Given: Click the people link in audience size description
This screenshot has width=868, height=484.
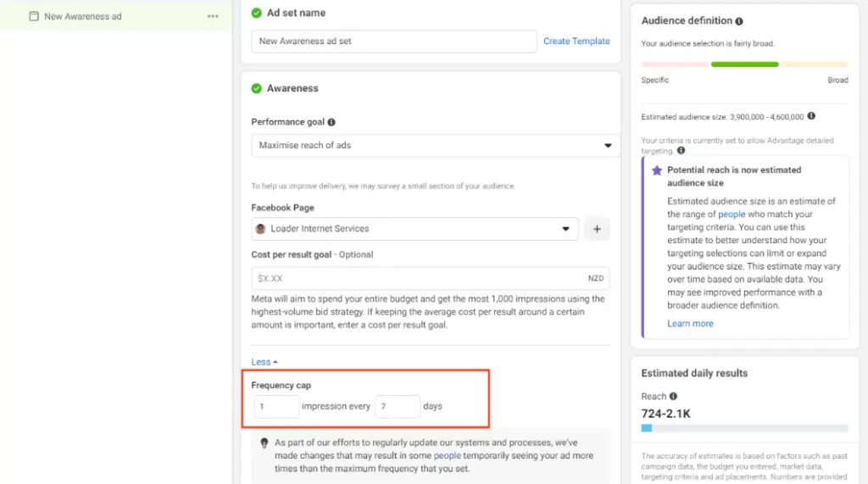Looking at the screenshot, I should 732,215.
